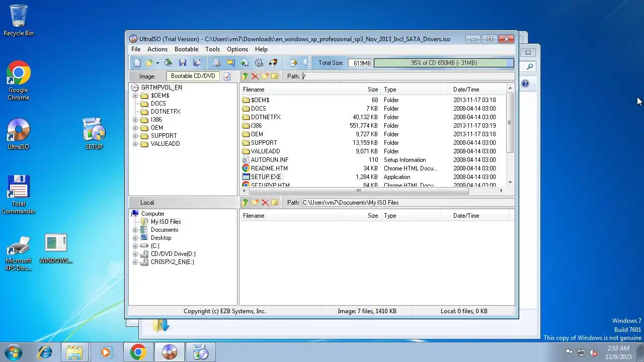Click the Bootable CD/DVD image type box
644x362 pixels.
(x=193, y=76)
